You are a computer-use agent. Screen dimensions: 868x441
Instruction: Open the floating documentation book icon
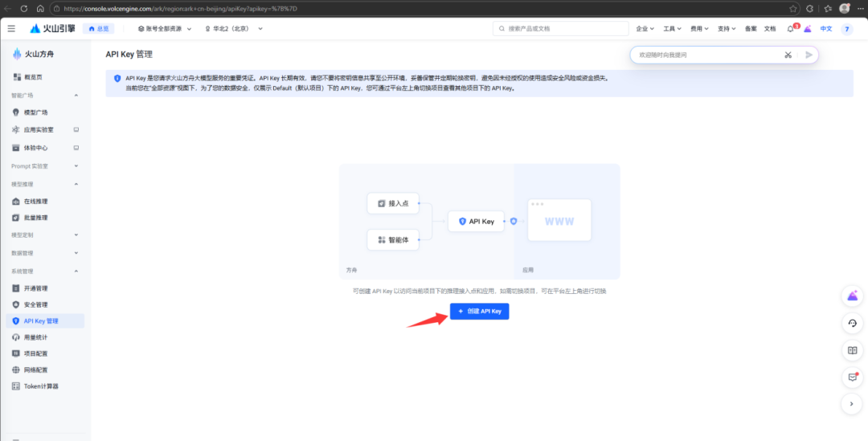tap(852, 350)
